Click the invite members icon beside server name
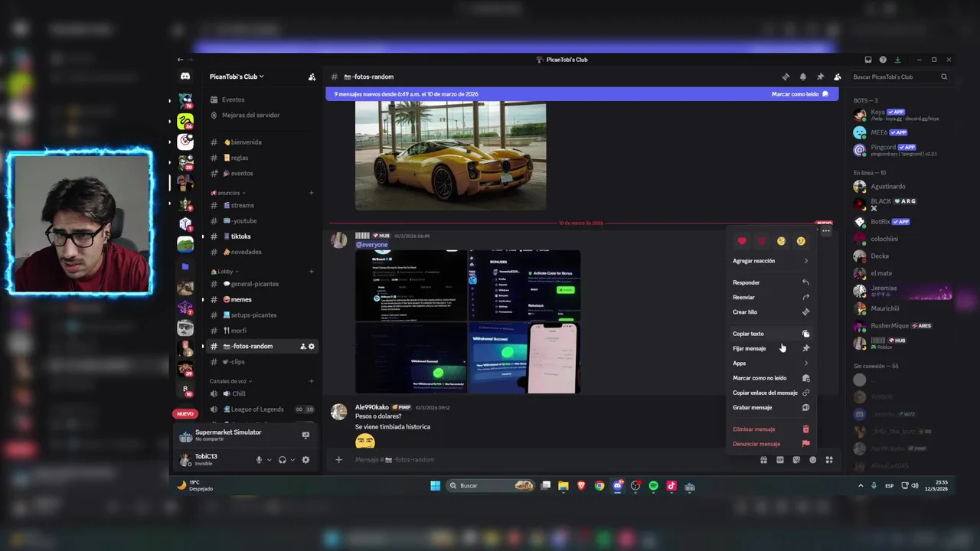Screen dimensions: 980x551 click(312, 77)
